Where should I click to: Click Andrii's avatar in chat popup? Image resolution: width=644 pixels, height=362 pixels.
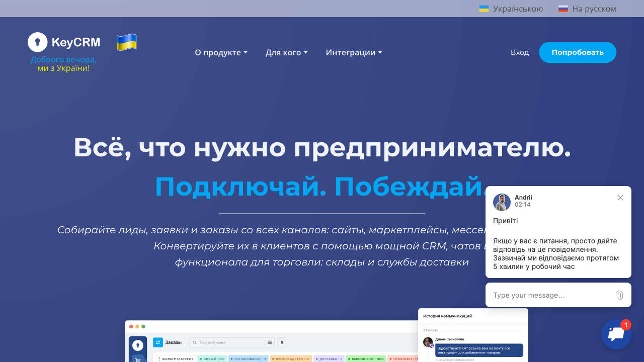502,202
